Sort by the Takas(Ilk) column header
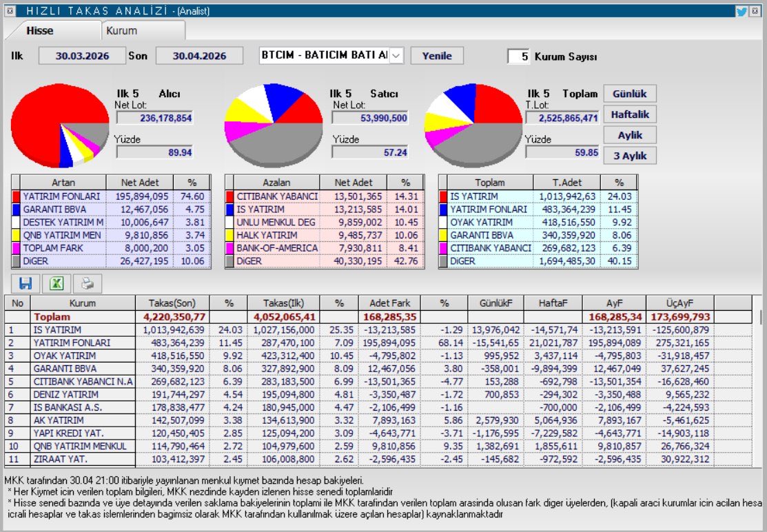 tap(284, 303)
